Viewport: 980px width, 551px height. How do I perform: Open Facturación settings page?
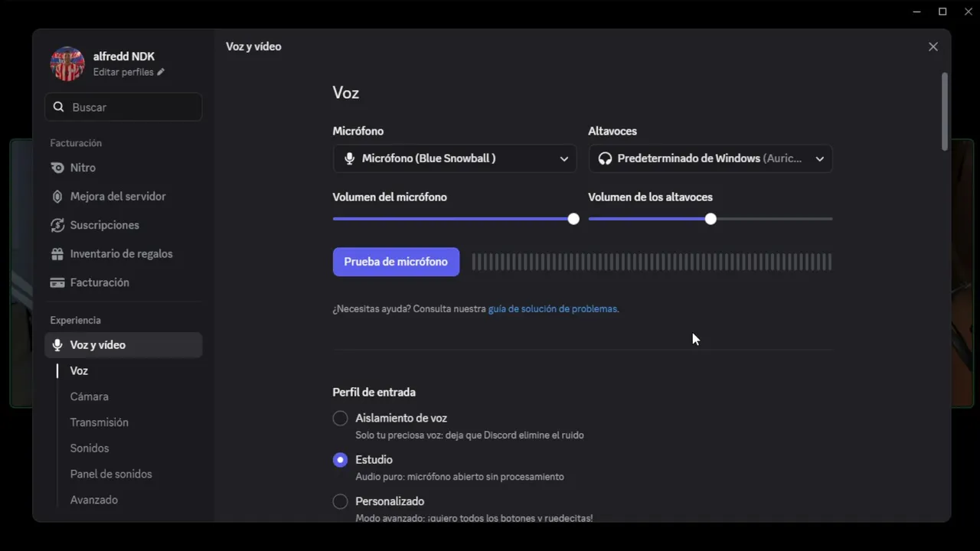click(123, 282)
